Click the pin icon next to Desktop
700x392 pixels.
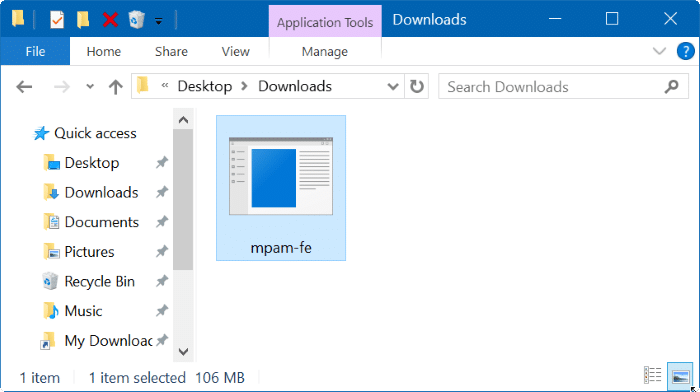coord(162,163)
